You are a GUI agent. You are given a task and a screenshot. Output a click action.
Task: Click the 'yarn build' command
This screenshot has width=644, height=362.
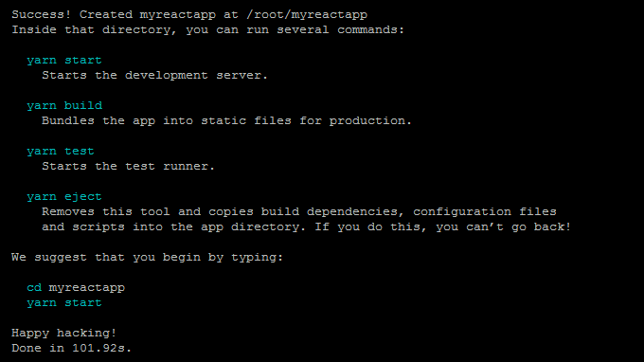(x=64, y=106)
